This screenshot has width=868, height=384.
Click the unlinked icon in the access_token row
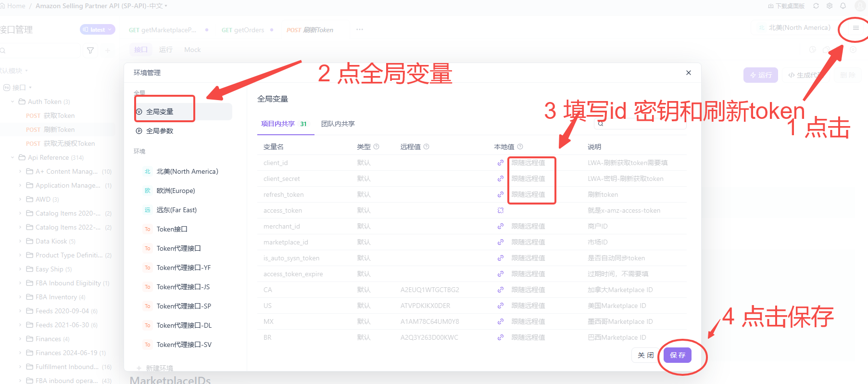[x=501, y=210]
